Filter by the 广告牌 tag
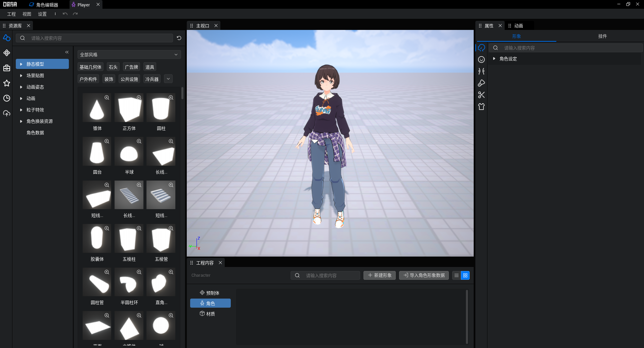The height and width of the screenshot is (348, 644). [x=131, y=67]
